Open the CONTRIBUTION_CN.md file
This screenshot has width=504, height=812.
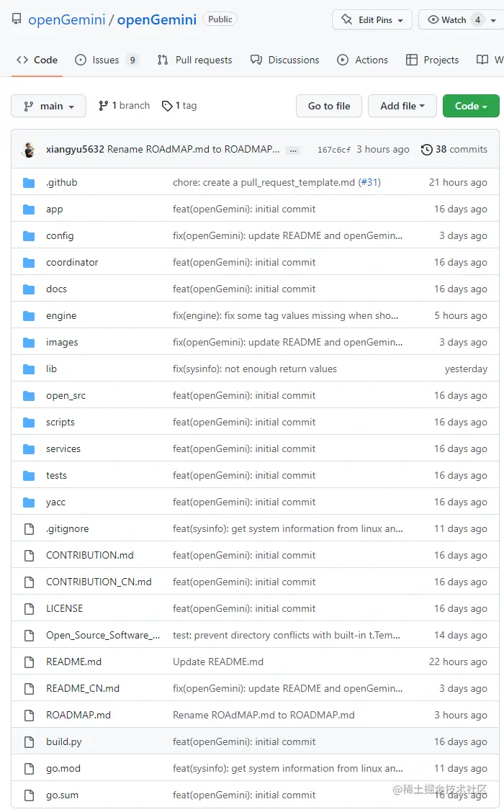(99, 582)
